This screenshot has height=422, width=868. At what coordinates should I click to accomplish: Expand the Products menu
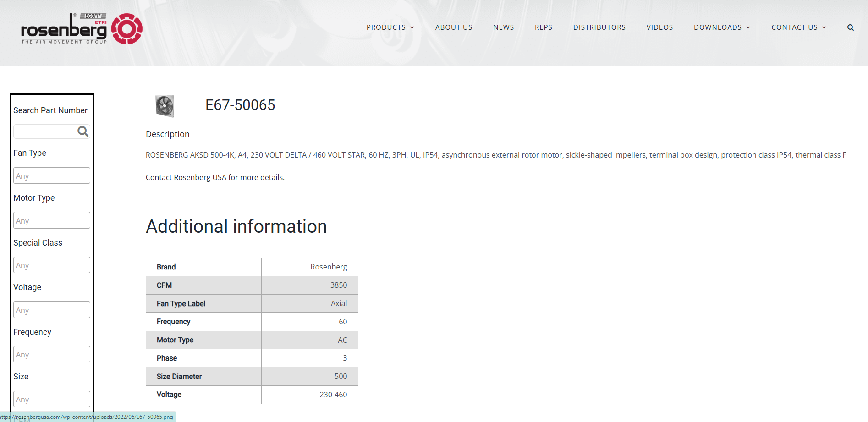click(x=390, y=27)
